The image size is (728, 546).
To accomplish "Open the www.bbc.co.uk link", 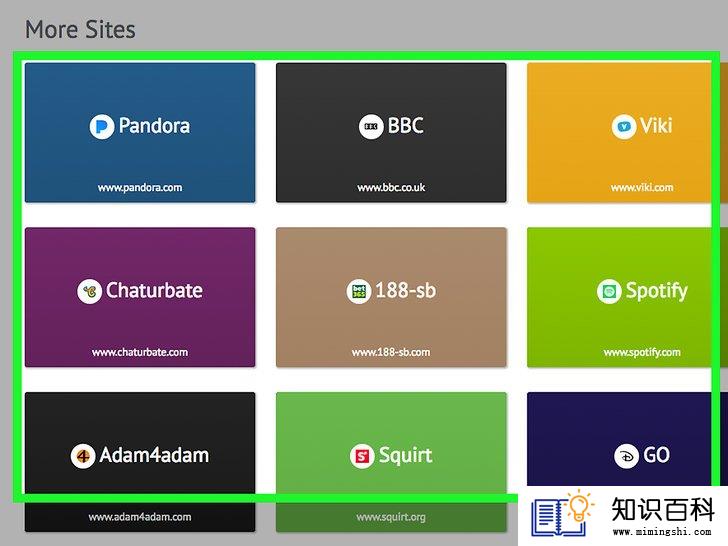I will click(x=391, y=188).
